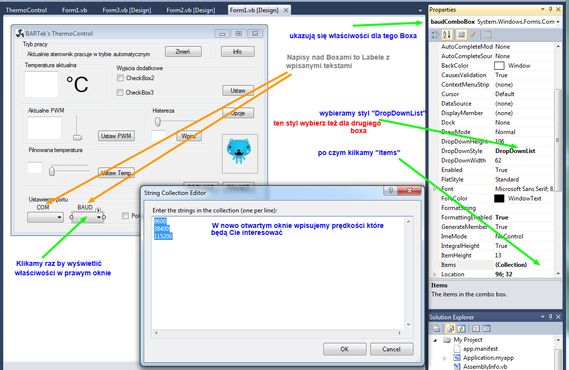Click the blue cat picture box
The width and height of the screenshot is (569, 370).
(240, 153)
